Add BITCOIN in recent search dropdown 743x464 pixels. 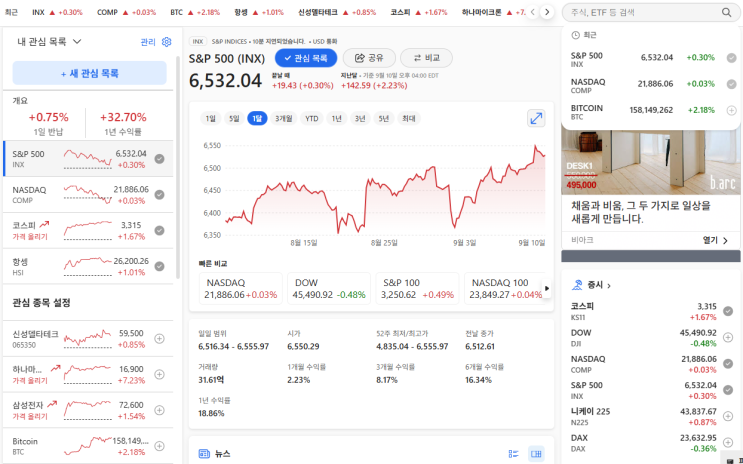tap(732, 110)
